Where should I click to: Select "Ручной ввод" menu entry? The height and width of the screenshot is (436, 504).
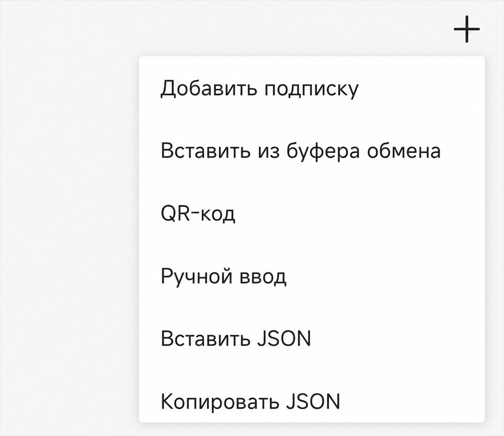[x=312, y=276]
